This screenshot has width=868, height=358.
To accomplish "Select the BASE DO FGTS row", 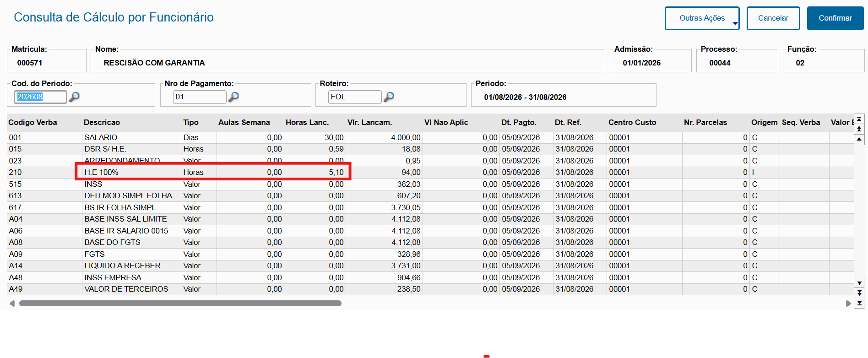I will pos(430,243).
